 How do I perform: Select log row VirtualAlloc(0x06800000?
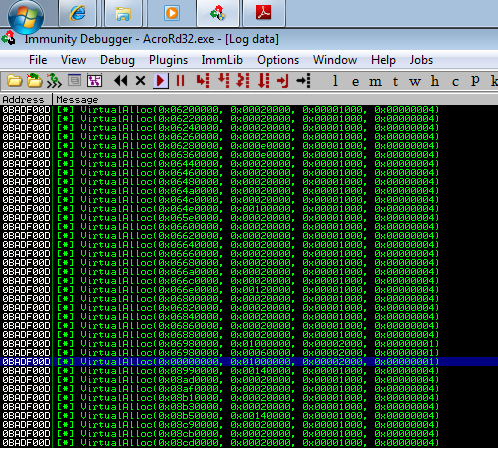[249, 299]
